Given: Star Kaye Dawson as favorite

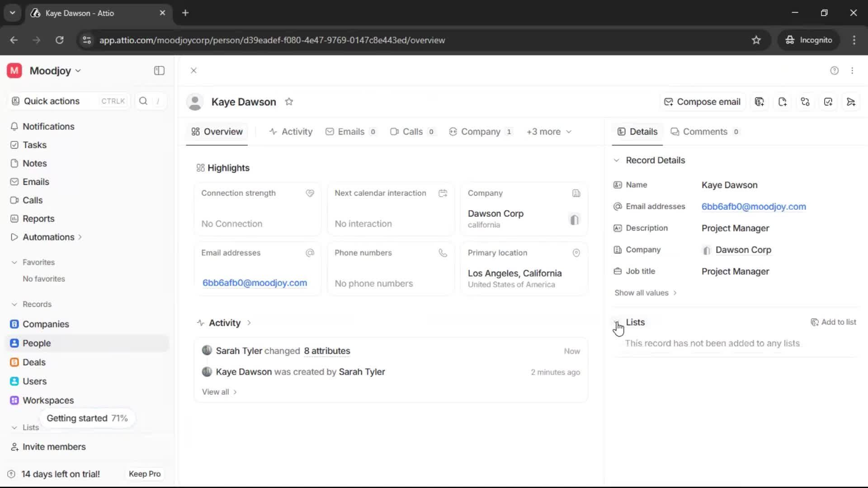Looking at the screenshot, I should click(289, 101).
